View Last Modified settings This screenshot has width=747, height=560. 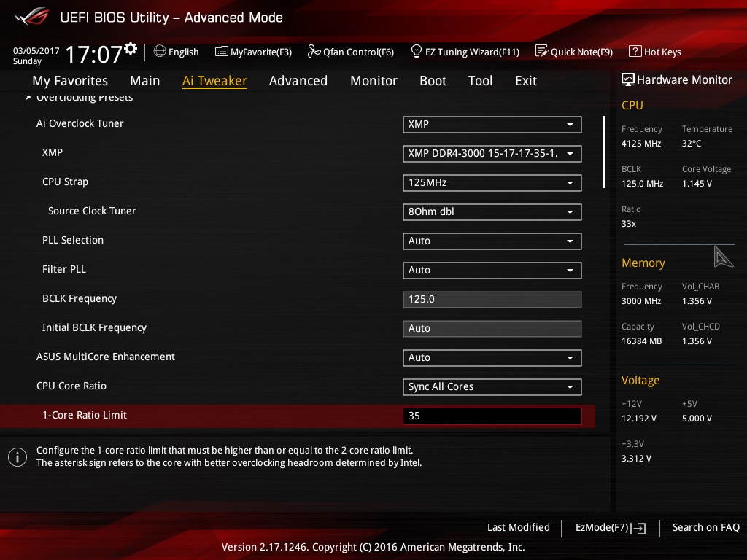519,528
